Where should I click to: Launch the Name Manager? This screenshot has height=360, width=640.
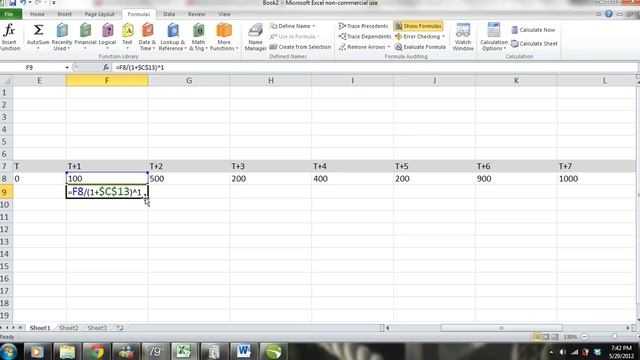click(x=256, y=37)
